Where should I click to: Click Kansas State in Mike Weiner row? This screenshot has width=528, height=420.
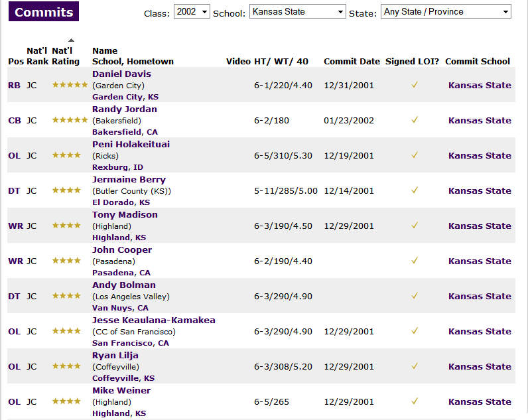click(480, 402)
